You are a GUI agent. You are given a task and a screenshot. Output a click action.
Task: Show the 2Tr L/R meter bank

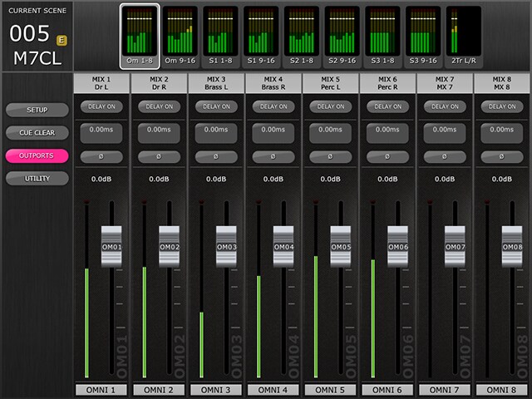pos(464,36)
